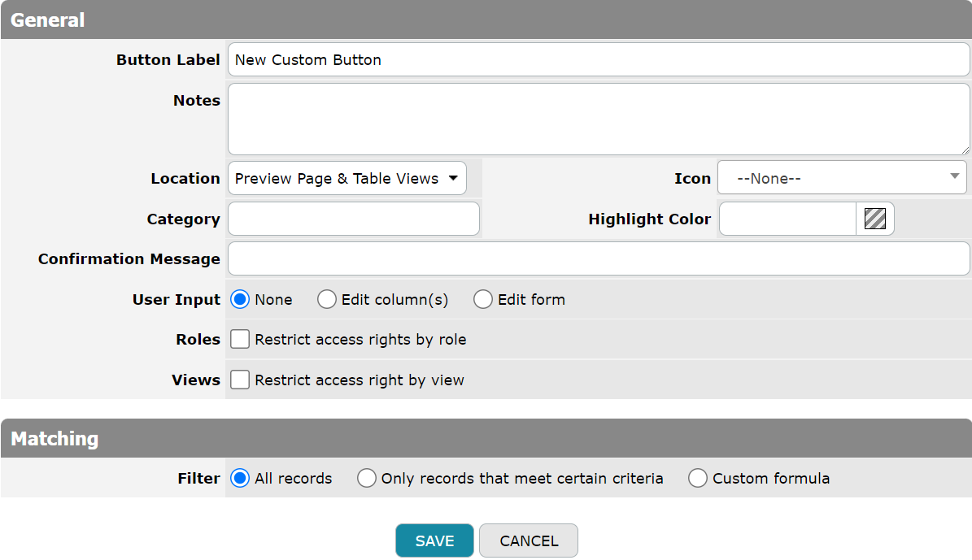
Task: Enable Restrict access rights by role
Action: (240, 340)
